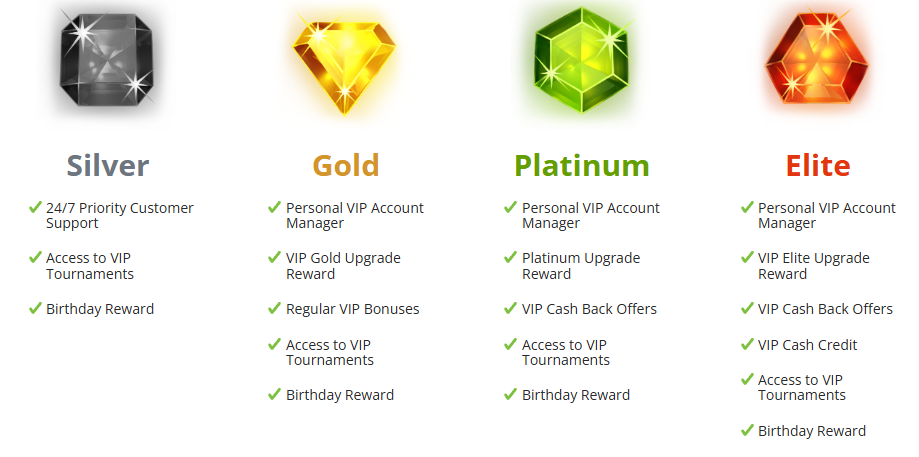
Task: Click checkmark beside Silver's Birthday Reward
Action: pyautogui.click(x=35, y=308)
